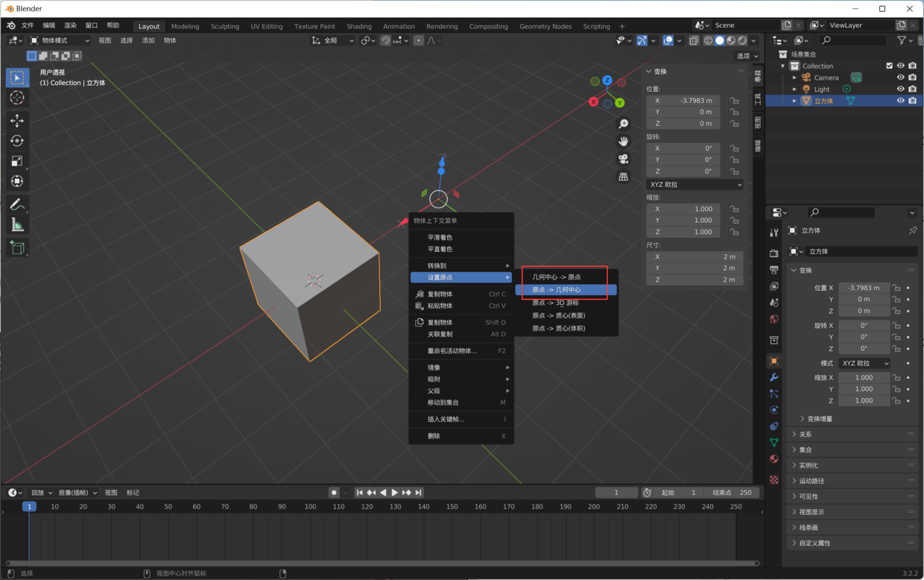Select 平滑着色 in context menu
Viewport: 924px width, 580px height.
click(x=461, y=237)
